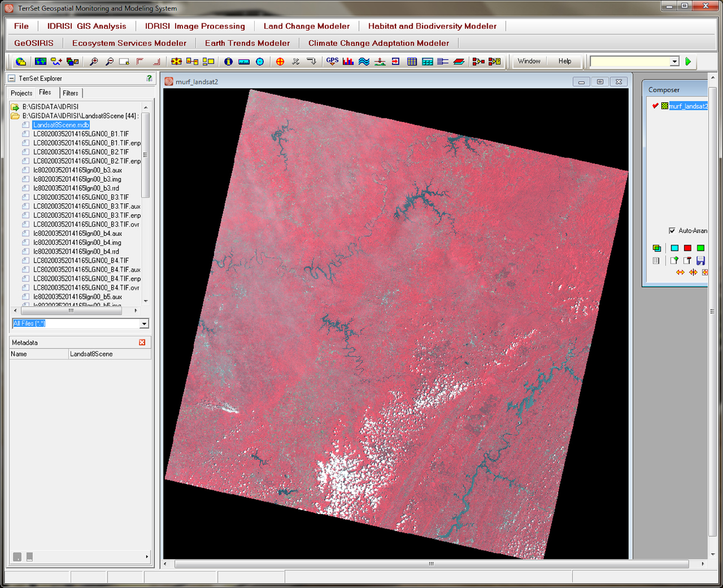Open the IDRISI Image Processing menu
The width and height of the screenshot is (723, 588).
coord(194,26)
